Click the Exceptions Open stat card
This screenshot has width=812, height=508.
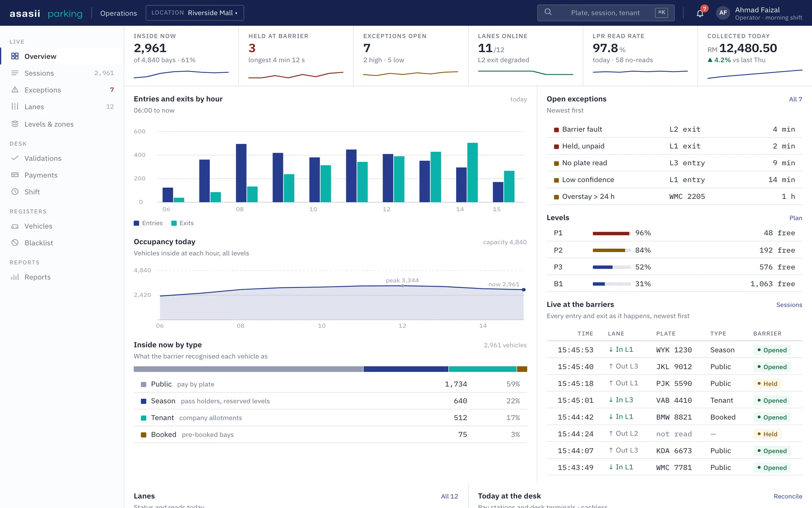410,56
